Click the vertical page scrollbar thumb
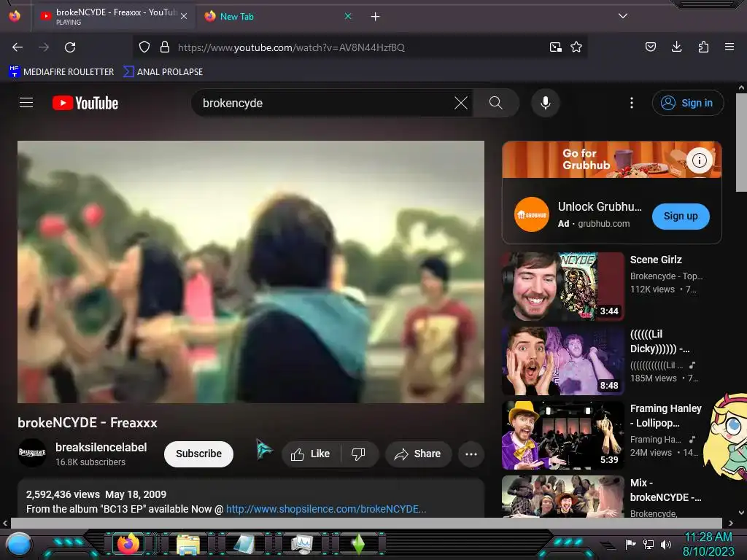747x560 pixels. click(741, 143)
